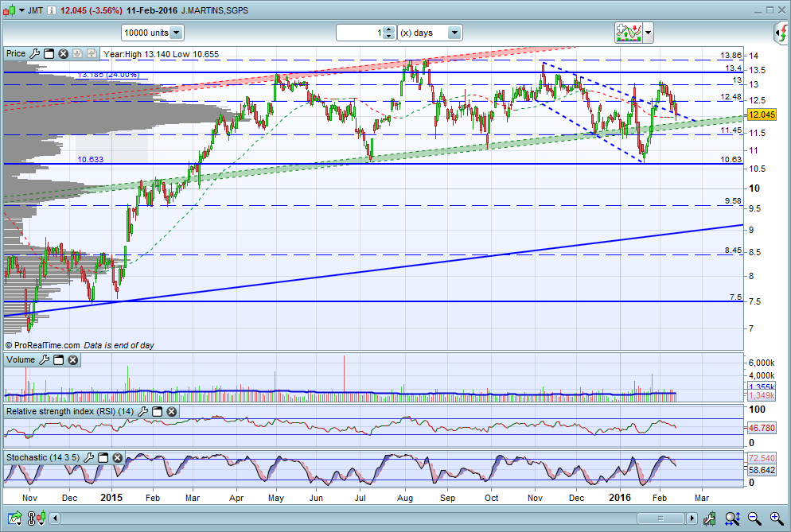Screen dimensions: 791x532
Task: Click the 9.58 price level label
Action: [733, 200]
